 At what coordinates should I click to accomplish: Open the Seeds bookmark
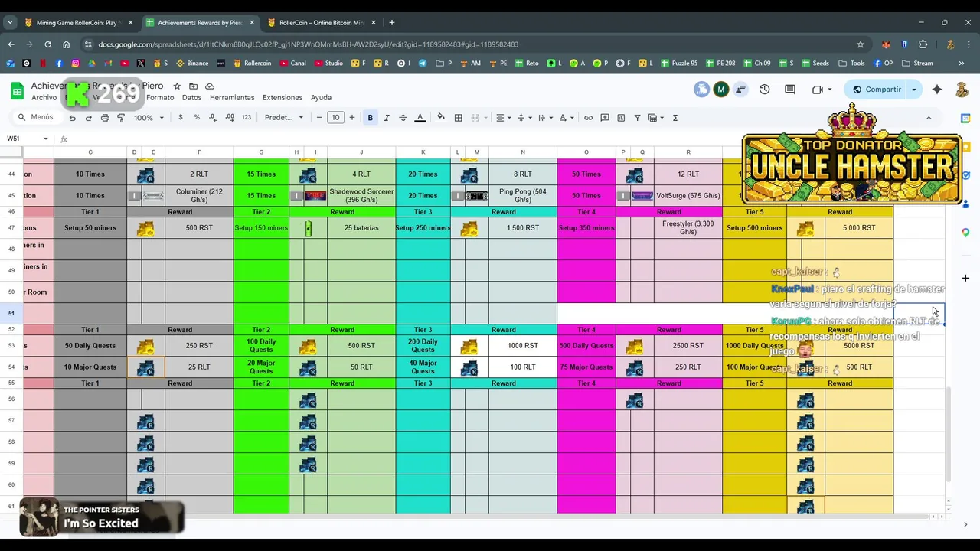814,64
